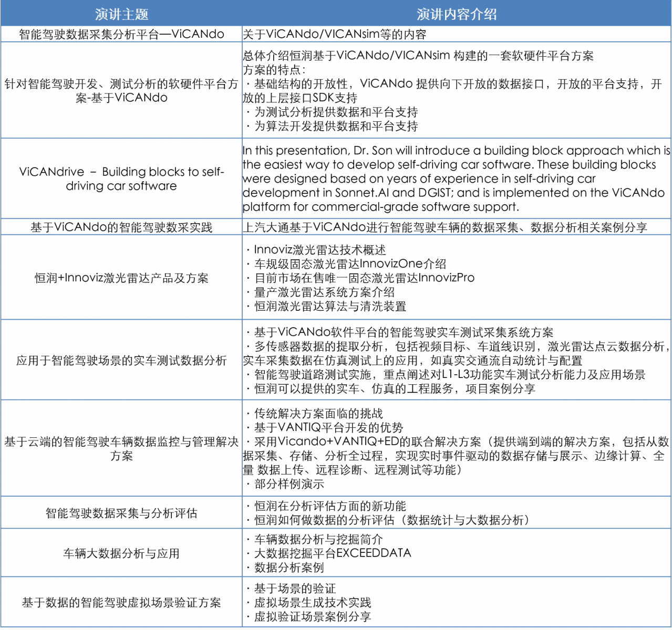Click the bullet starting "智能驾驶道路测试实施"
This screenshot has width=672, height=630.
pos(446,374)
